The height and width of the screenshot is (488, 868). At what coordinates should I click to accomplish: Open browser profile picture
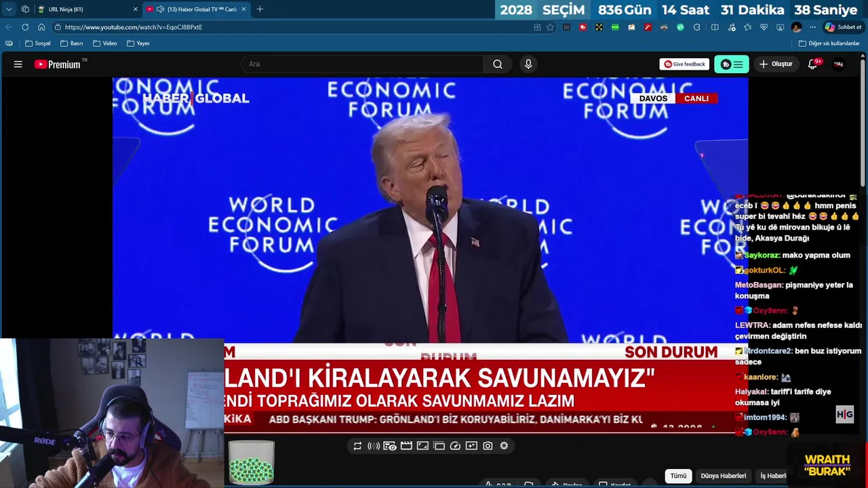(x=796, y=27)
